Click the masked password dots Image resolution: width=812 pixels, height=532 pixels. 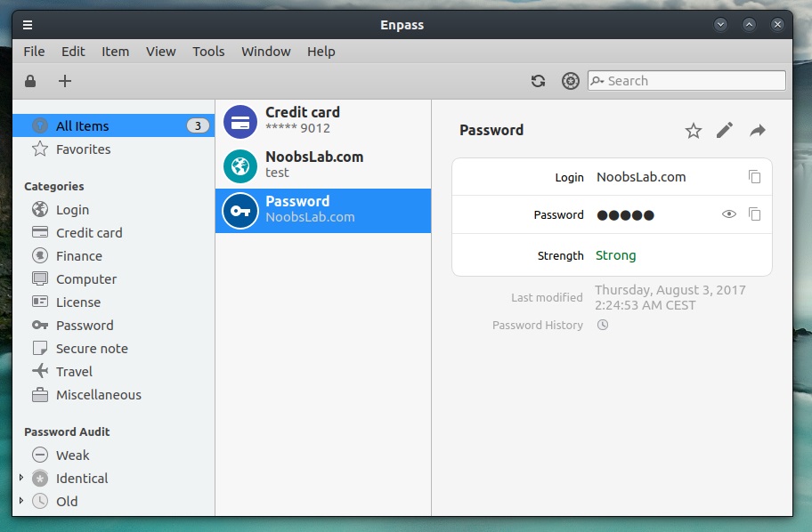(x=626, y=215)
